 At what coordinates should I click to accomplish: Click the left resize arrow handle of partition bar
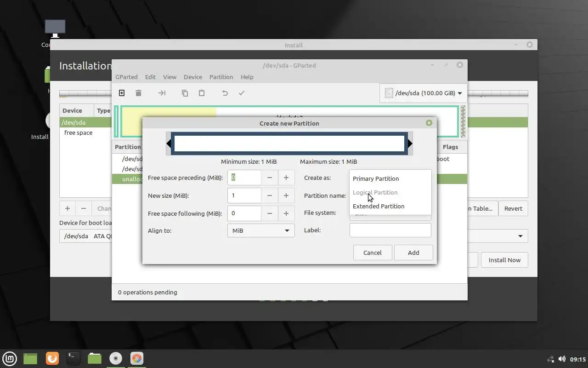[x=169, y=144]
